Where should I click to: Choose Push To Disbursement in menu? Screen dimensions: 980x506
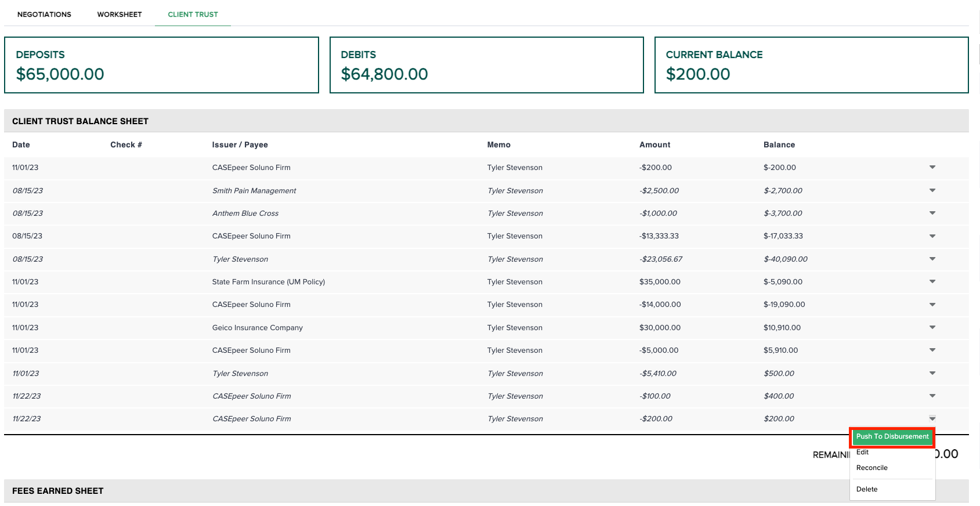click(892, 437)
